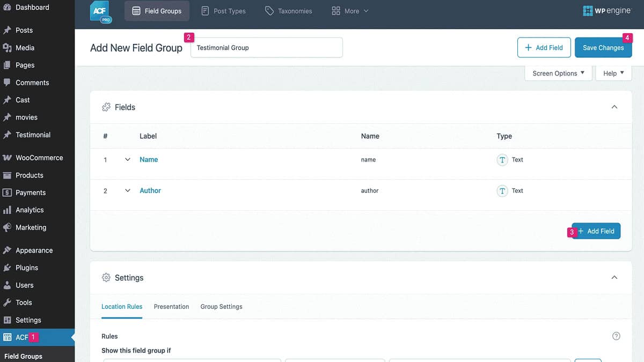The height and width of the screenshot is (362, 644).
Task: Click the Analytics bar chart icon
Action: click(7, 210)
